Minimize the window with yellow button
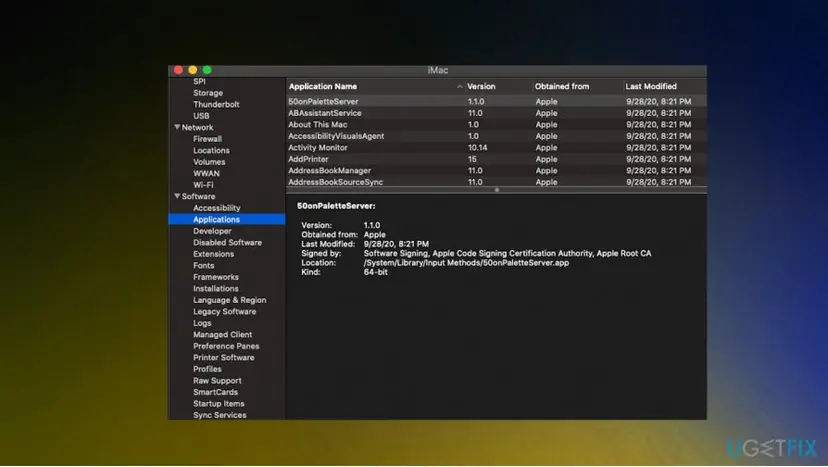Screen dimensions: 828x467 point(193,70)
